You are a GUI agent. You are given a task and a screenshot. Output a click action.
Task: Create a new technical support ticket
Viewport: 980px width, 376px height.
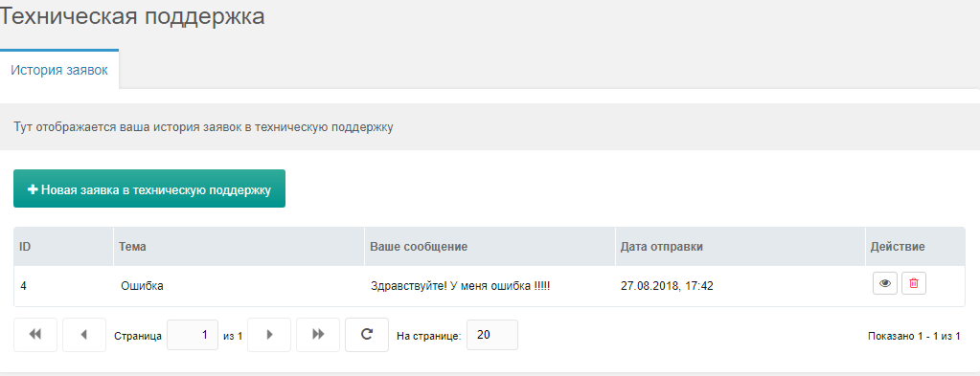(x=149, y=188)
